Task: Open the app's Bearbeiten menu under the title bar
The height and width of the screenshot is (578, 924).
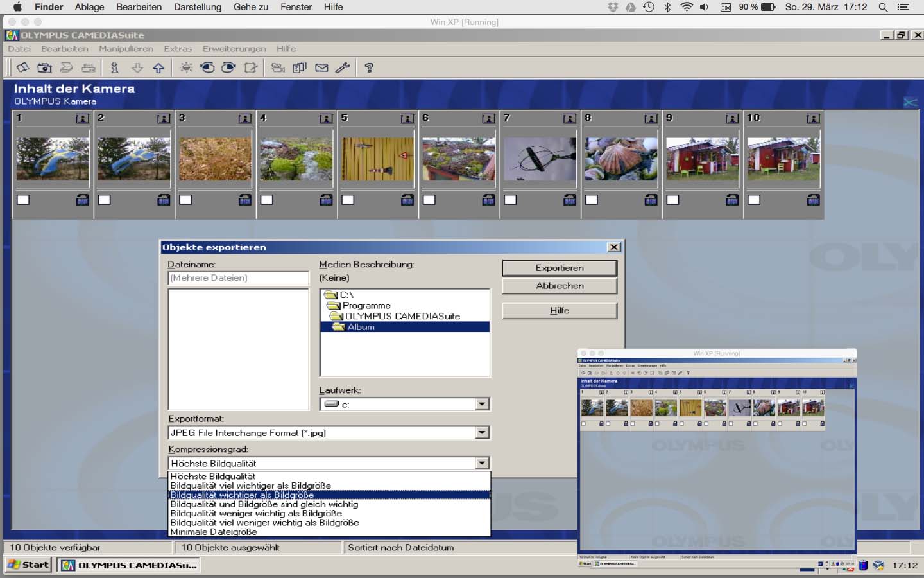Action: click(x=65, y=49)
